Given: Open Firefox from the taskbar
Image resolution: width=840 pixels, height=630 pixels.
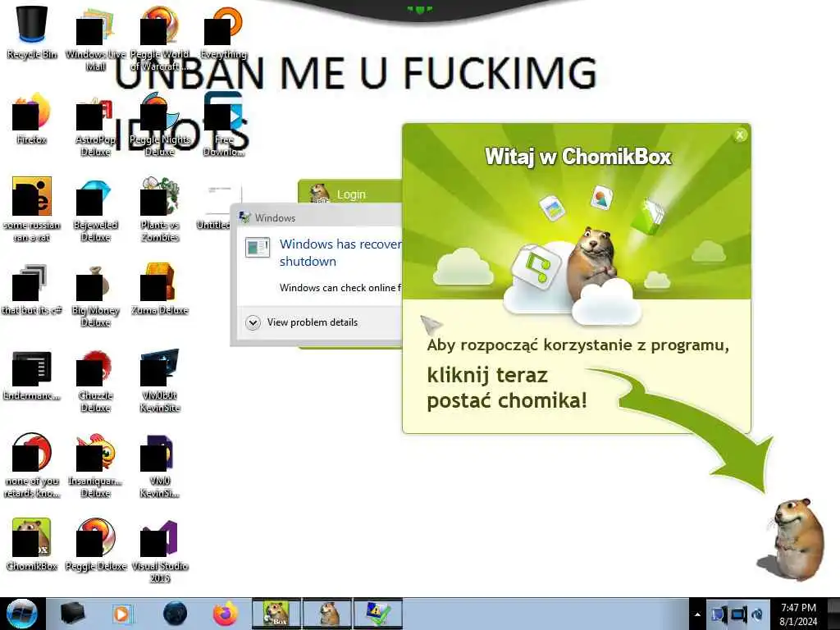Looking at the screenshot, I should click(226, 614).
